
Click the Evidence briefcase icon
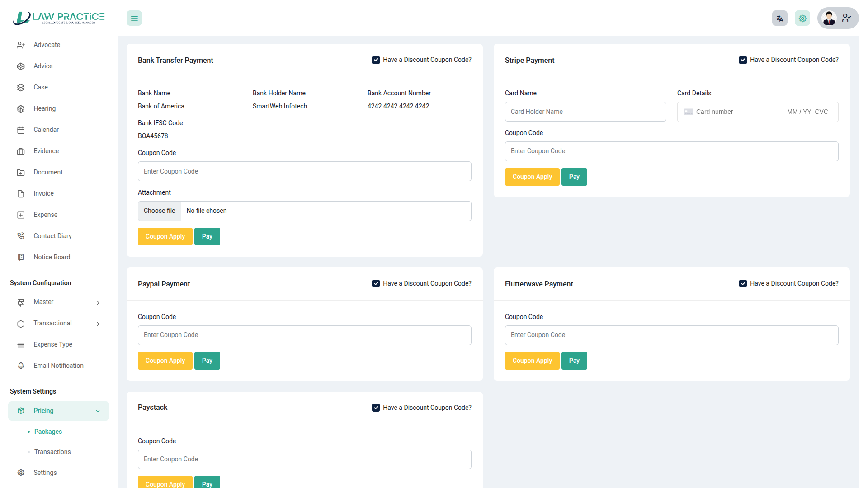click(x=21, y=151)
